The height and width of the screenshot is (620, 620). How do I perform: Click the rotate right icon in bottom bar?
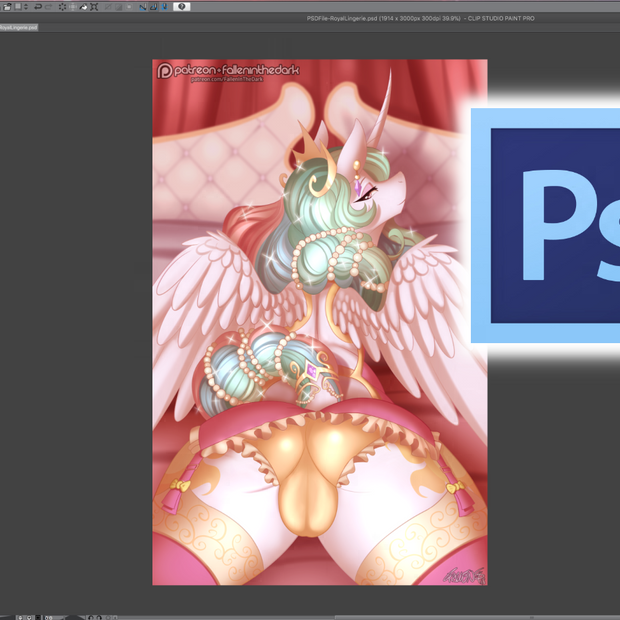pyautogui.click(x=99, y=618)
